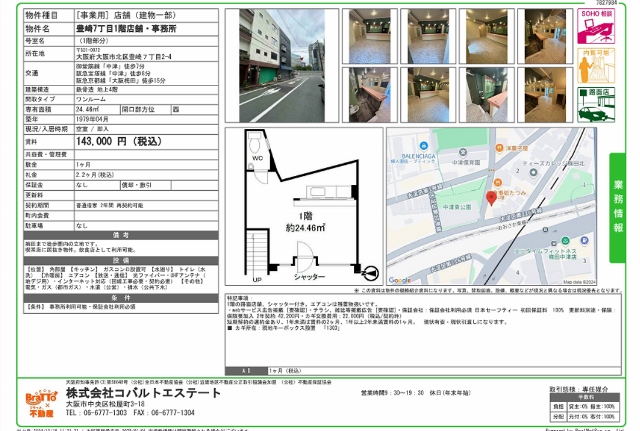The image size is (640, 431).
Task: Click the green 路面店 car icon
Action: pyautogui.click(x=596, y=104)
